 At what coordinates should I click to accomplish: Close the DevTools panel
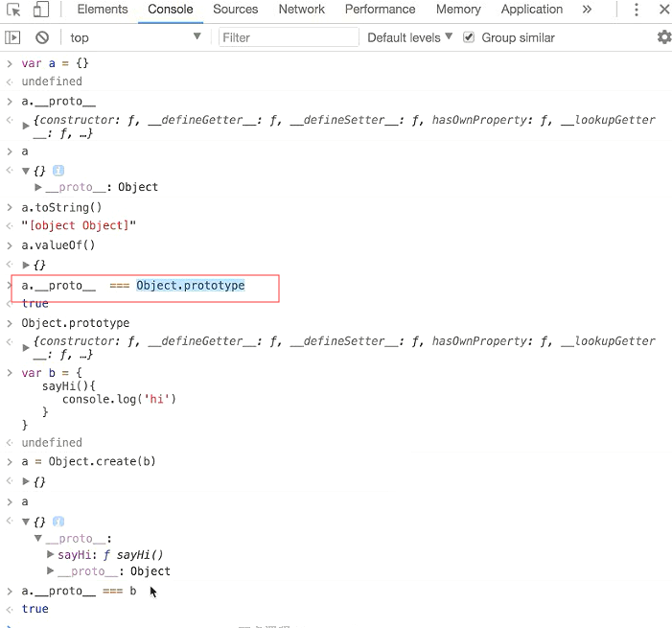pos(664,10)
